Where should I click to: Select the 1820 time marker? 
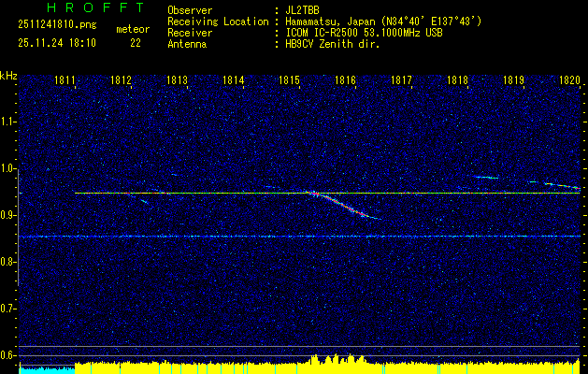tap(568, 81)
